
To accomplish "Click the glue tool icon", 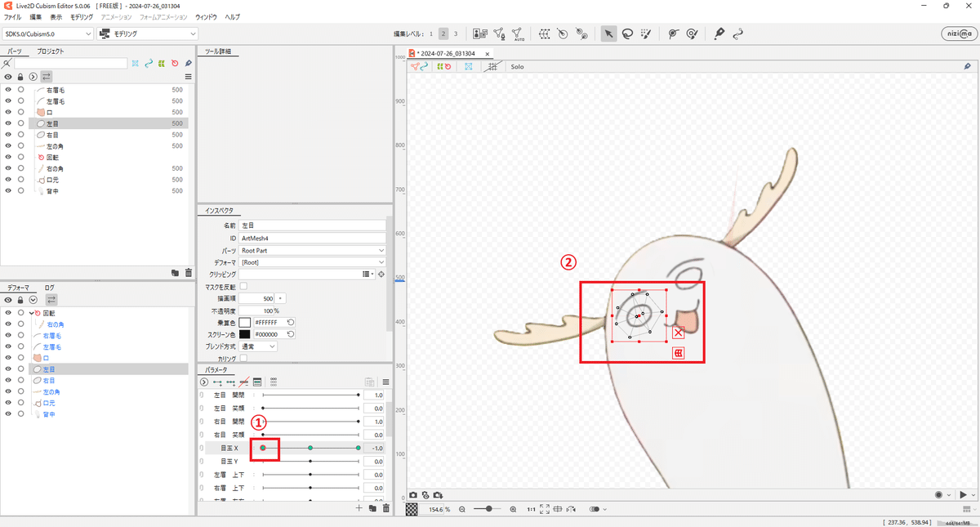I will point(581,33).
